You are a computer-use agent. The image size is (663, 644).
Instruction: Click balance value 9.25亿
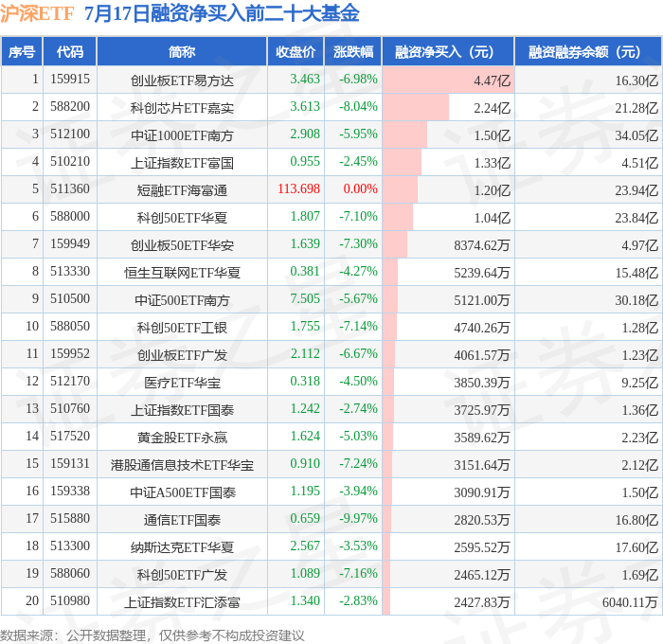639,383
